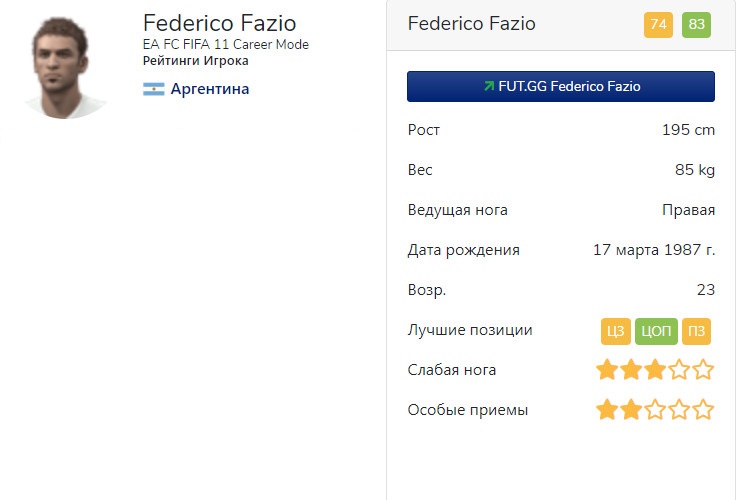Click the second skill moves star
This screenshot has height=500, width=736.
tap(631, 410)
